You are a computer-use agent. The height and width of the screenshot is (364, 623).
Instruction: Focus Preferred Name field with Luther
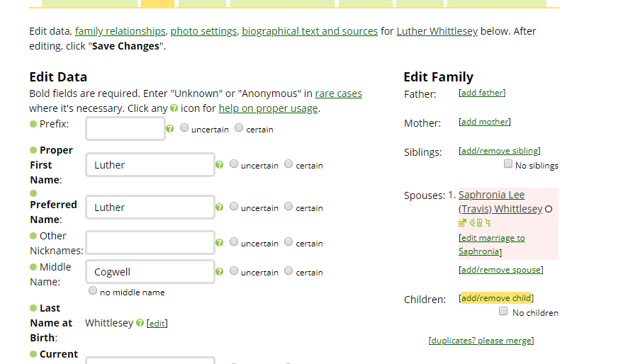coord(150,207)
